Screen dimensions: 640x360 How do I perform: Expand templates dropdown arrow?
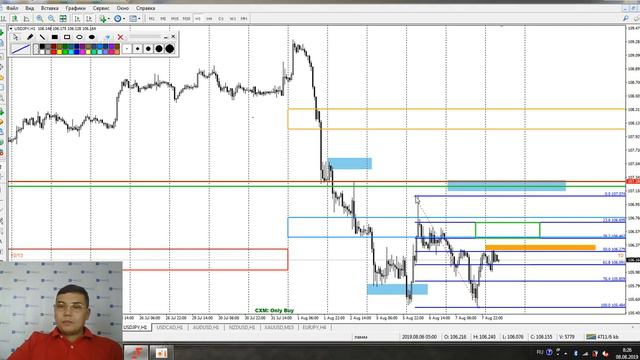139,18
